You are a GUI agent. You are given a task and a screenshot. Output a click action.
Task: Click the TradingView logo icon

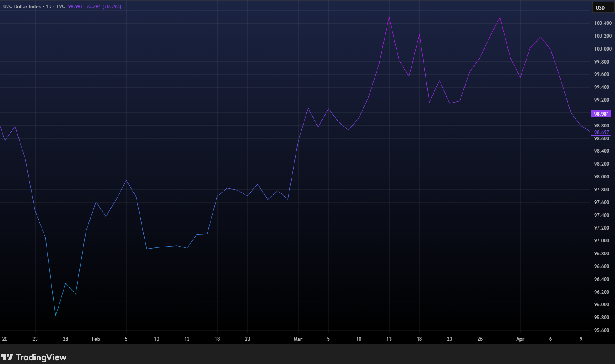(x=7, y=357)
